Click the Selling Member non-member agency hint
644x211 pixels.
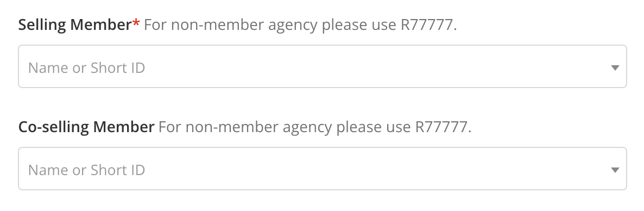(x=300, y=26)
